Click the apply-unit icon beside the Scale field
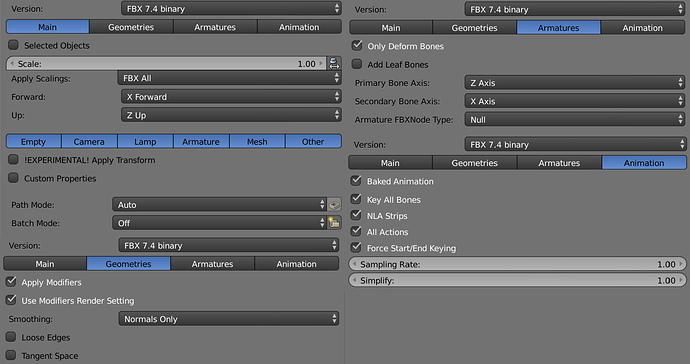This screenshot has width=690, height=364. (x=334, y=64)
